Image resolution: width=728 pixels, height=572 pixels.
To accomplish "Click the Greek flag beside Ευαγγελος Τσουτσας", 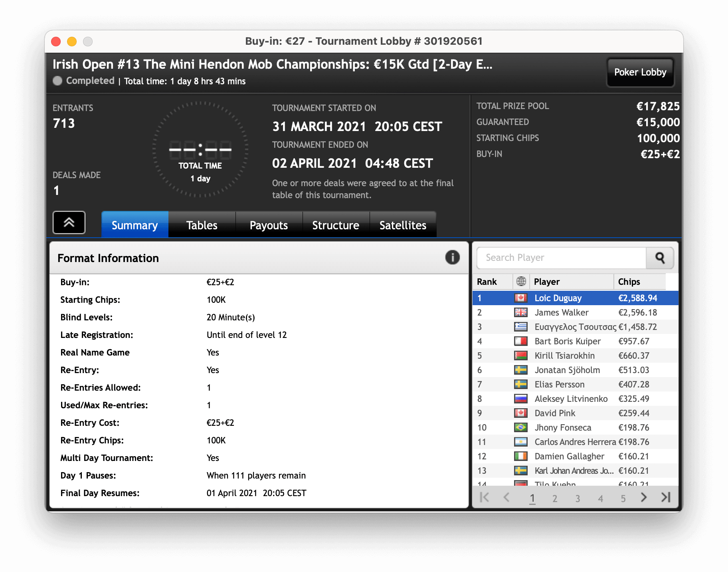I will 520,327.
